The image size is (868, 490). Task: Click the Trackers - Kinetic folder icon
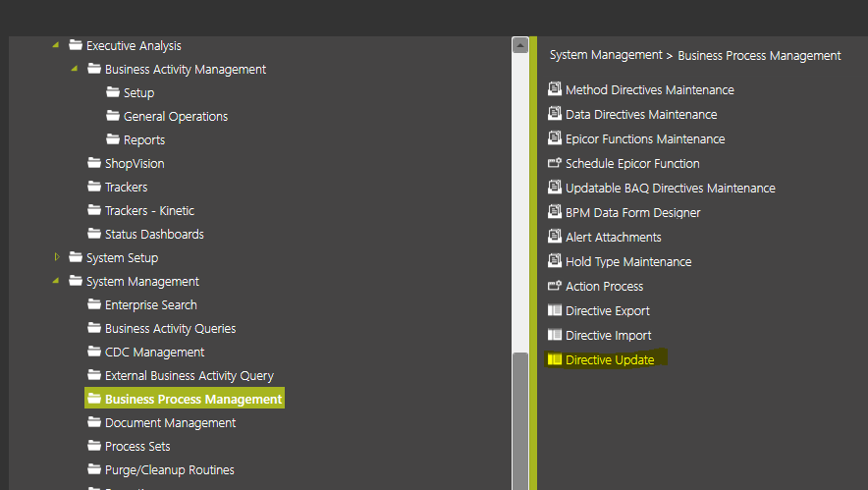94,210
